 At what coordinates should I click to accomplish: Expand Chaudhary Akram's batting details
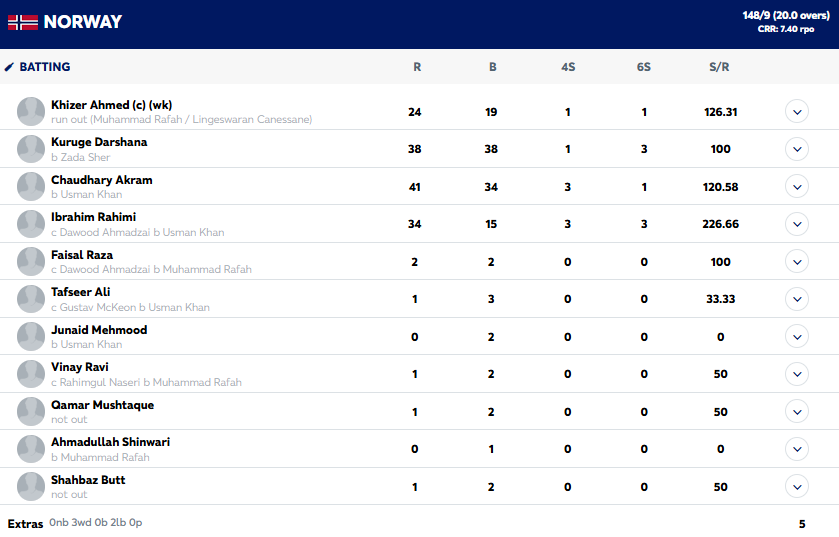point(797,187)
